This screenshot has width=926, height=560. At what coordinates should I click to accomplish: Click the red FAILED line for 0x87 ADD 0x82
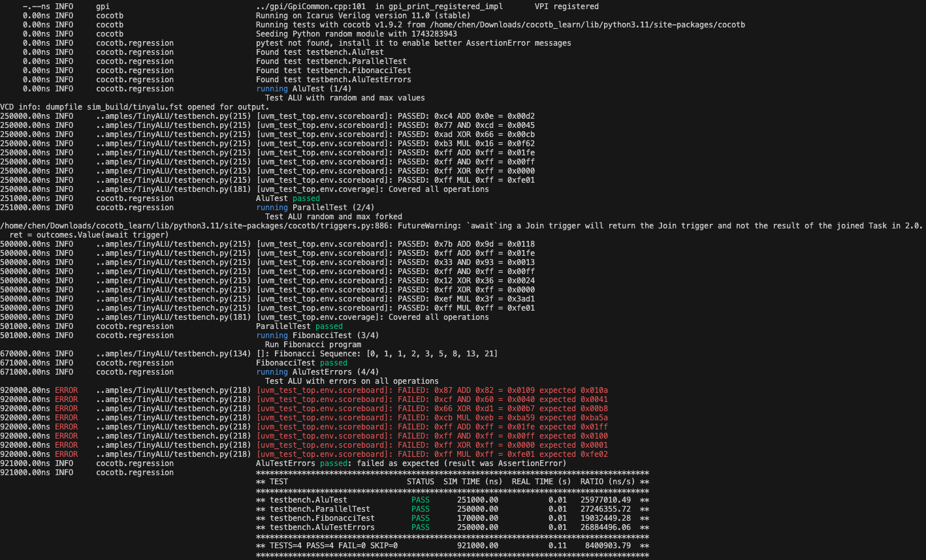(x=432, y=390)
